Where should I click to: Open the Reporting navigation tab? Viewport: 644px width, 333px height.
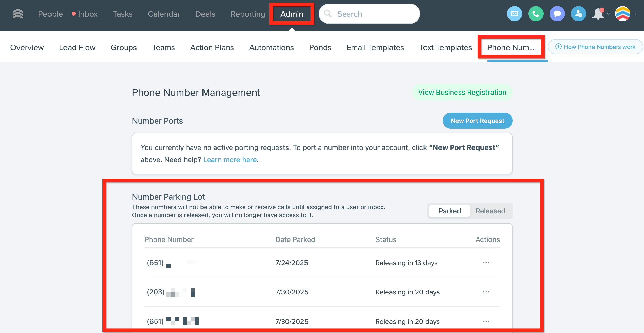pyautogui.click(x=248, y=14)
